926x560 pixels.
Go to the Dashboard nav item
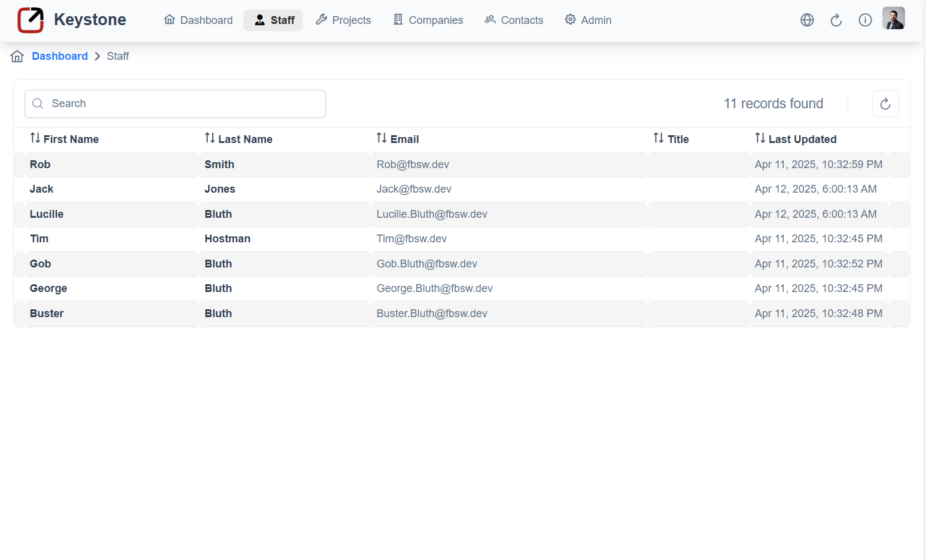[198, 20]
